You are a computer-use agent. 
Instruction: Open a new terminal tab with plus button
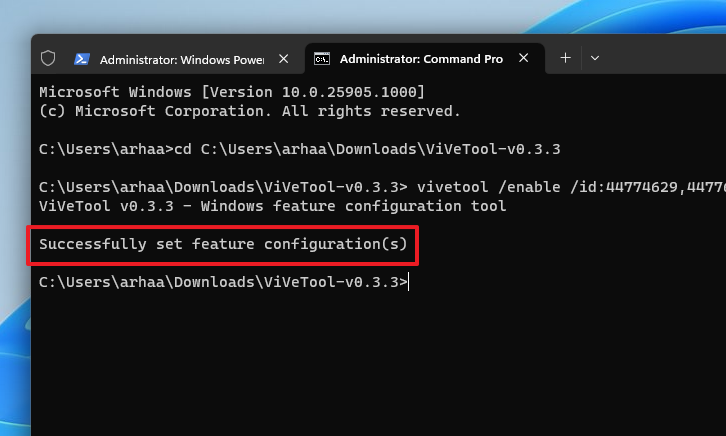pyautogui.click(x=565, y=58)
